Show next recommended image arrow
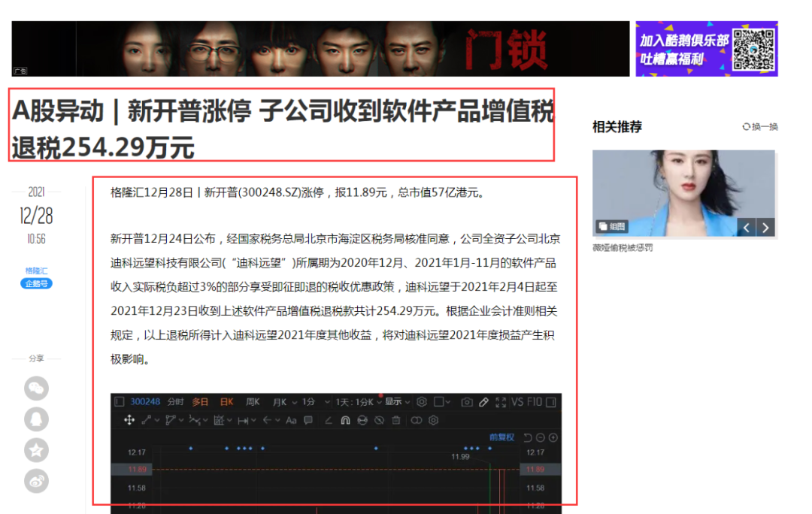Screen dimensions: 812x514 pyautogui.click(x=765, y=227)
